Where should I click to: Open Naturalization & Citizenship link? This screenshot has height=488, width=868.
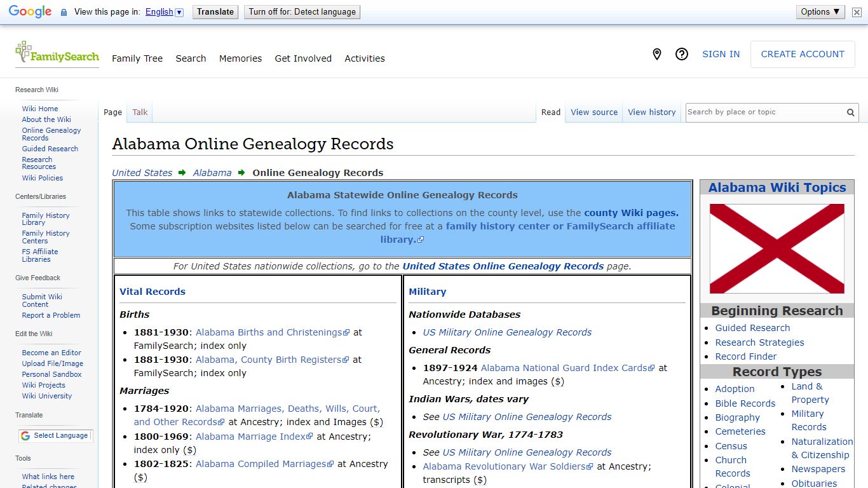(822, 448)
